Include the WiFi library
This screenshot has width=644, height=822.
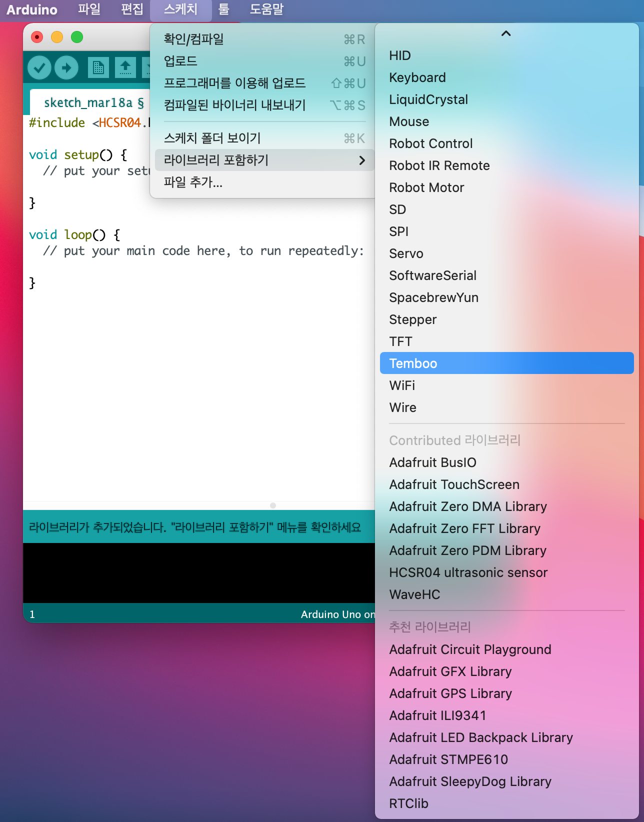coord(507,385)
